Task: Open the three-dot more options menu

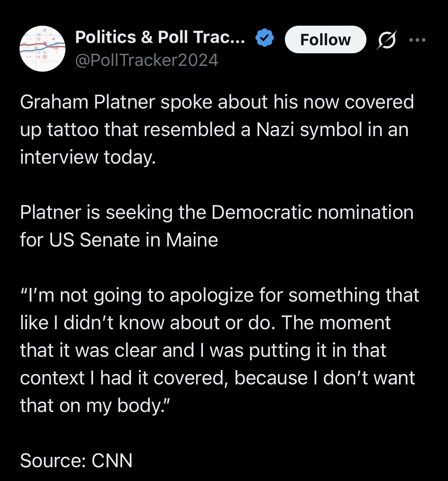Action: 417,40
